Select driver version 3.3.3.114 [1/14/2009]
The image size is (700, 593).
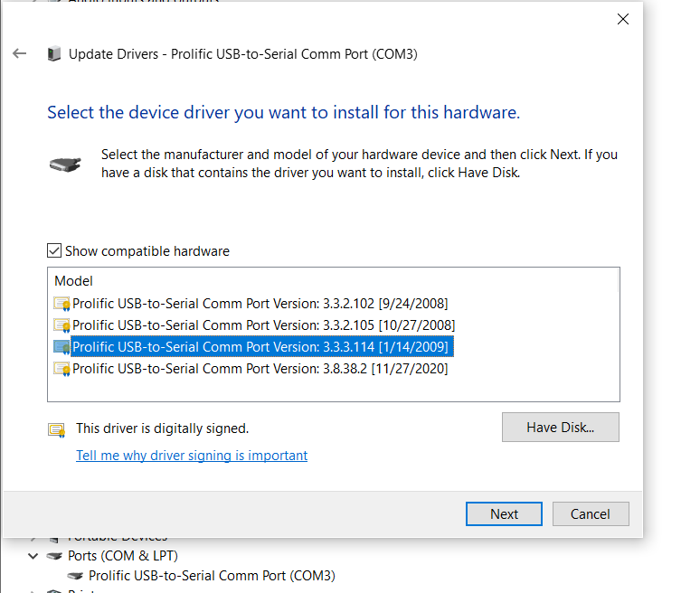262,347
